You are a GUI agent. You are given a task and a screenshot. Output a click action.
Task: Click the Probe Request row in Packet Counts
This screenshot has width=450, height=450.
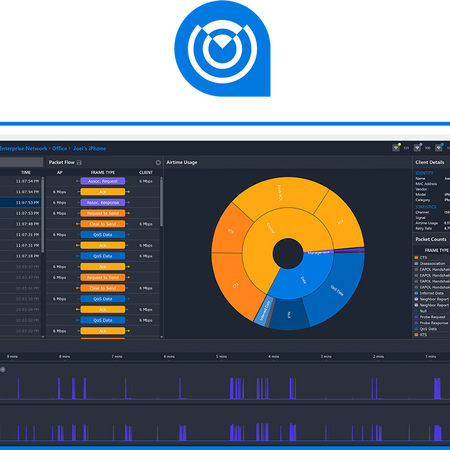pos(432,317)
